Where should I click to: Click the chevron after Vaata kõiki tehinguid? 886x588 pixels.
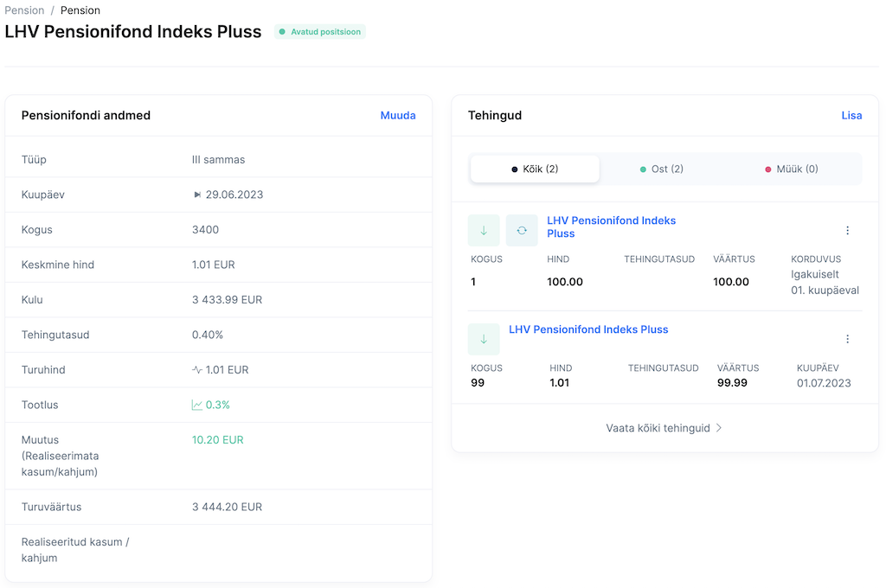719,428
